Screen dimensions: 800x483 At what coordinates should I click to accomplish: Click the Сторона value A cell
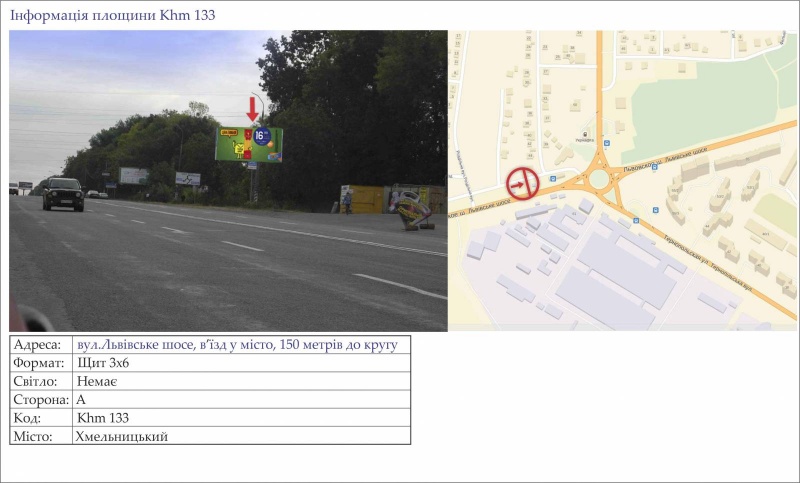point(241,400)
